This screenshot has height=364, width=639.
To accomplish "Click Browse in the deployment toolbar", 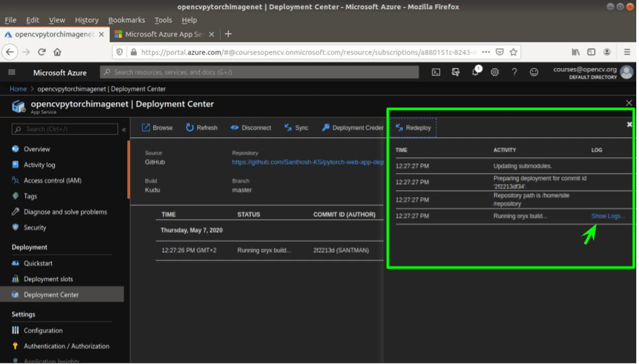I will [x=157, y=128].
